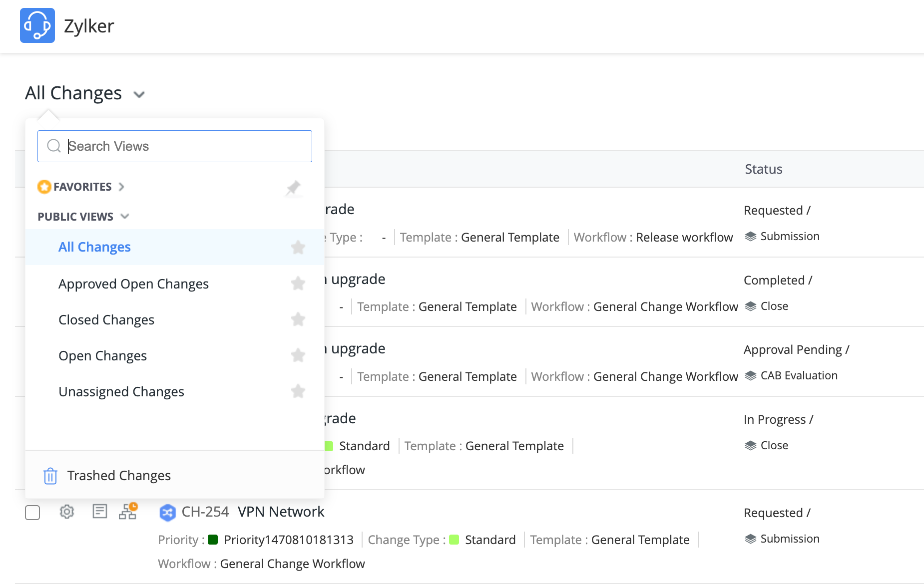Pin the views dropdown panel
Image resolution: width=924 pixels, height=585 pixels.
pos(293,188)
